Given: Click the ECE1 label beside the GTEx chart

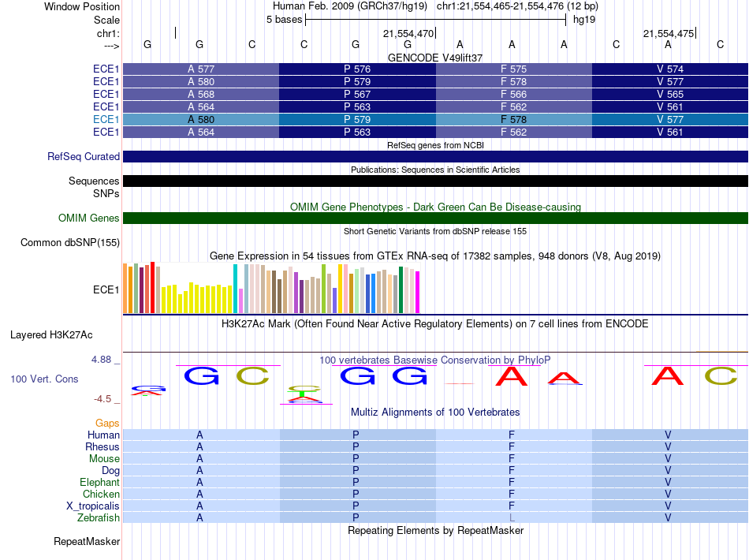Looking at the screenshot, I should click(x=106, y=290).
